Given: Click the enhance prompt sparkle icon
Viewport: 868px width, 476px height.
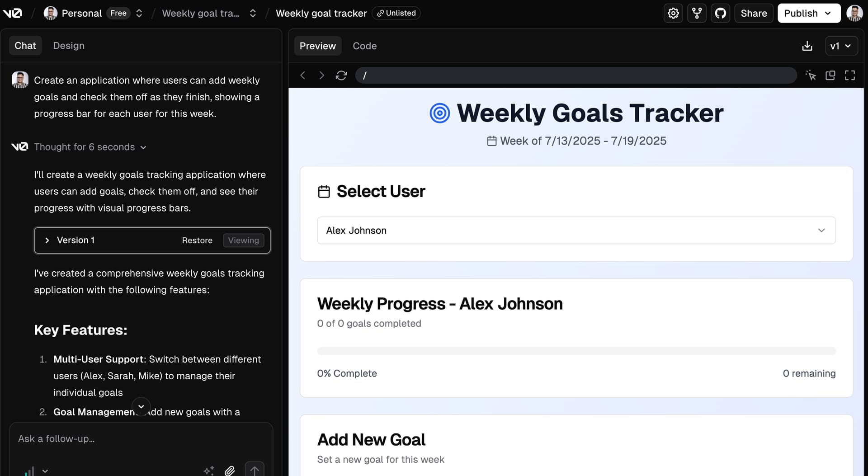Looking at the screenshot, I should coord(209,471).
